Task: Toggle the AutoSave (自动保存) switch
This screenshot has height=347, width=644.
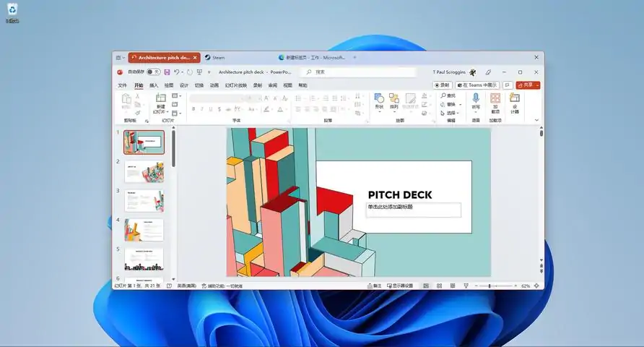Action: coord(153,72)
